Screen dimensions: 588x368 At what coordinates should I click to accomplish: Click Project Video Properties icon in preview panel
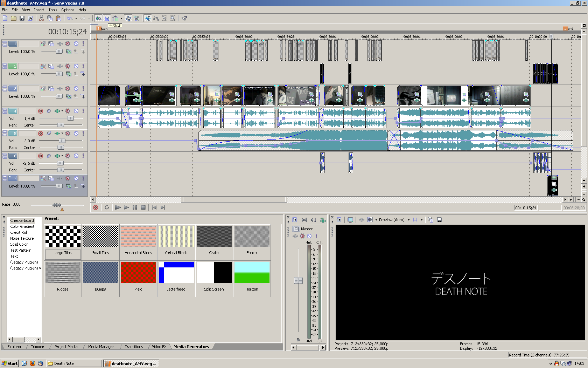click(339, 220)
